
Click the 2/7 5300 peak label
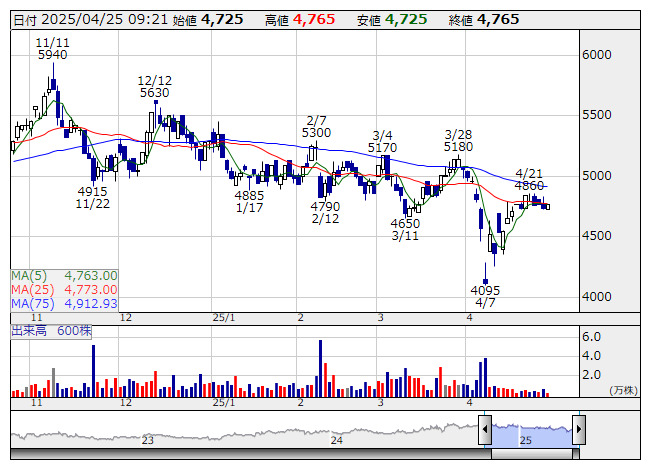pos(317,127)
